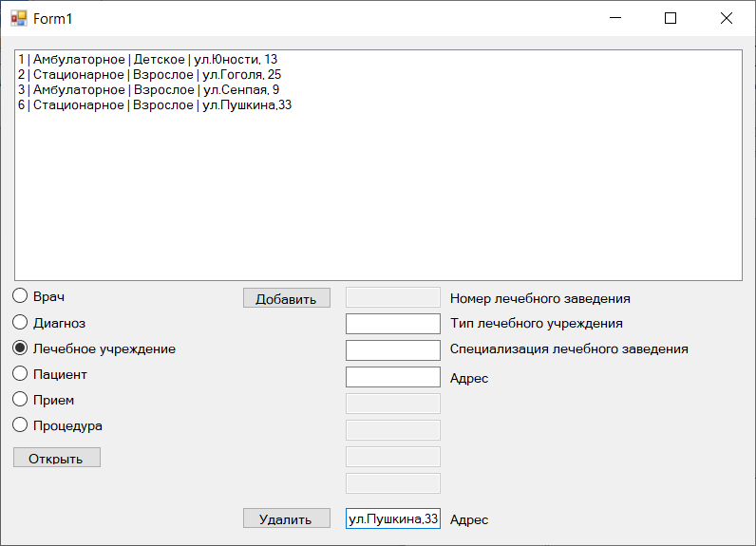Click the disabled Номер лечебного заведения field
This screenshot has height=546, width=756.
[393, 297]
